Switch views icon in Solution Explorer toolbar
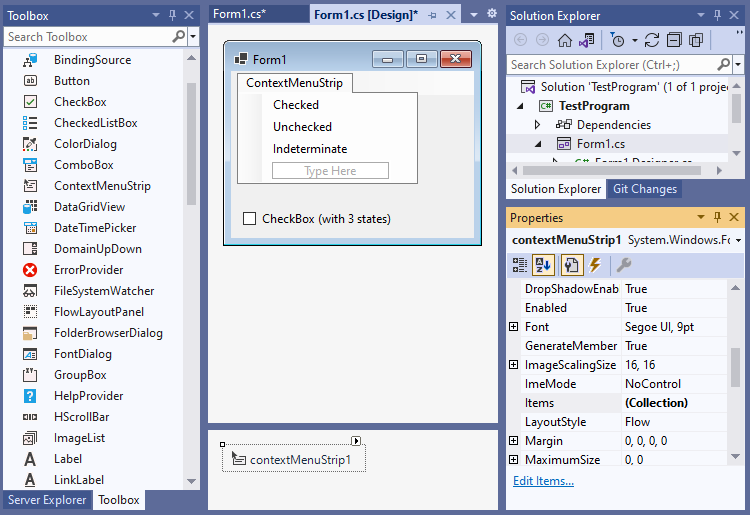750x515 pixels. click(587, 41)
